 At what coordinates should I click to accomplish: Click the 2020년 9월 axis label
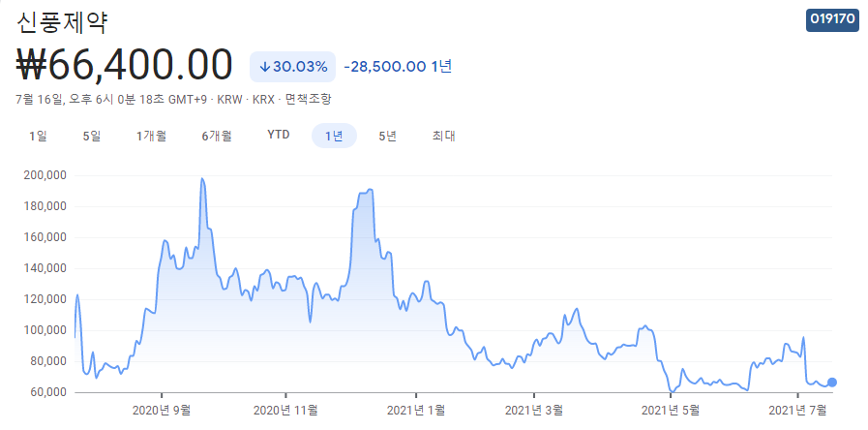(163, 410)
